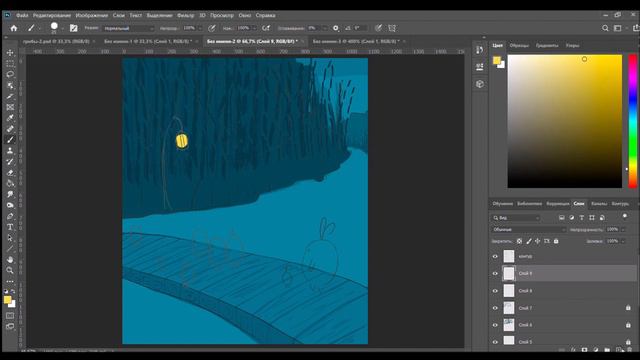Select the Eraser tool
This screenshot has height=360, width=640.
tap(10, 172)
